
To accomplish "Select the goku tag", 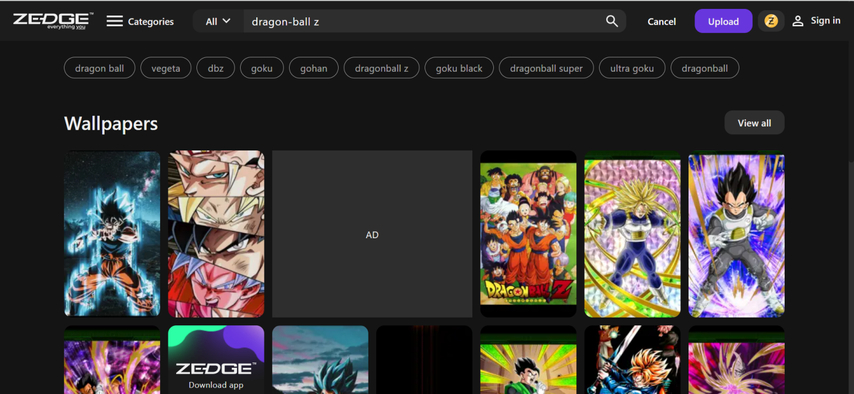I will (262, 68).
